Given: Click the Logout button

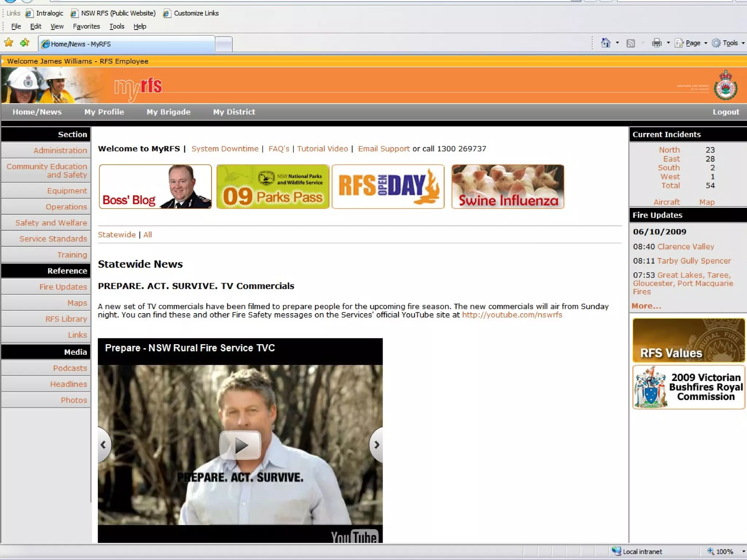Looking at the screenshot, I should (725, 112).
